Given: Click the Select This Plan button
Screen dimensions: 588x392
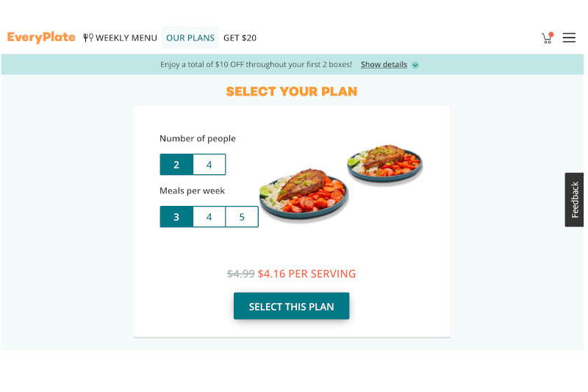Looking at the screenshot, I should 291,306.
